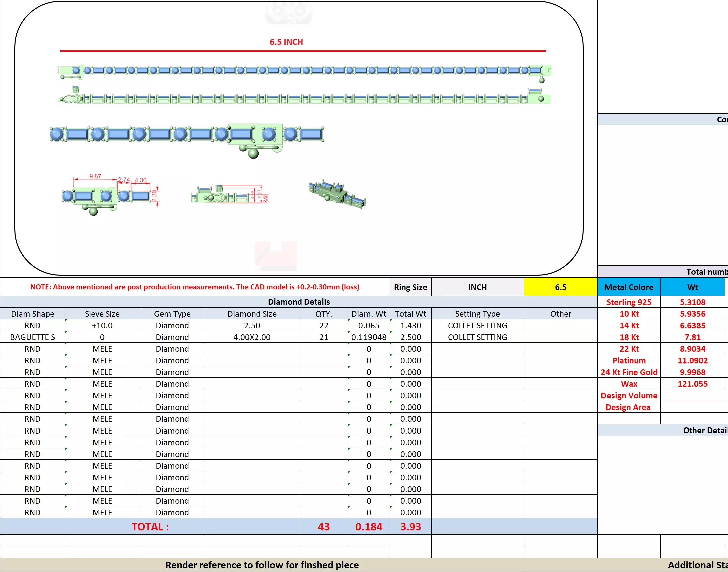Image resolution: width=728 pixels, height=572 pixels.
Task: Select first COLLET SETTING cell
Action: click(477, 325)
